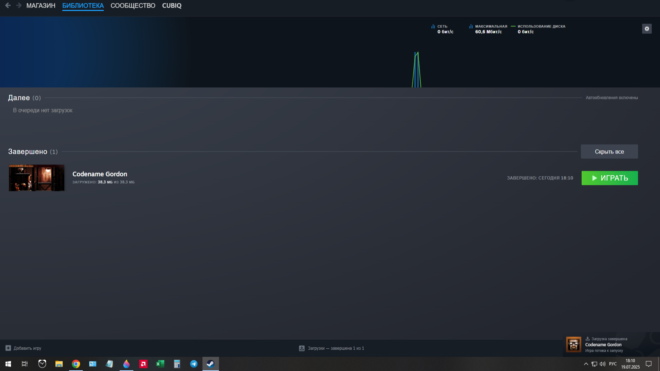Click the completed today timestamp text
660x371 pixels.
540,178
